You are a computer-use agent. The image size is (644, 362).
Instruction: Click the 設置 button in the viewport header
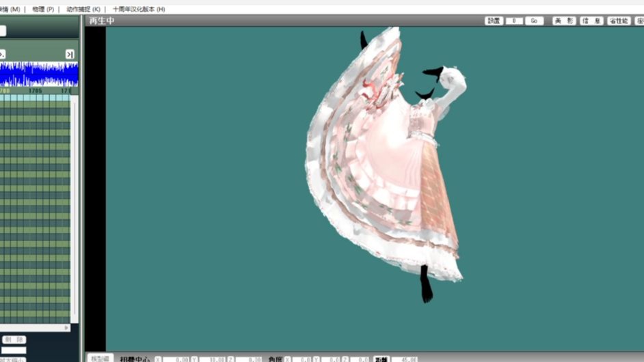click(x=494, y=21)
